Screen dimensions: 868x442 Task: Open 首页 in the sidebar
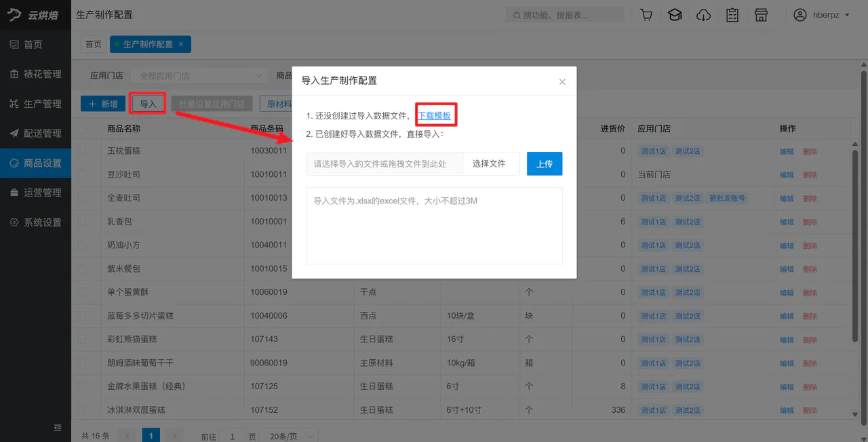tap(35, 45)
